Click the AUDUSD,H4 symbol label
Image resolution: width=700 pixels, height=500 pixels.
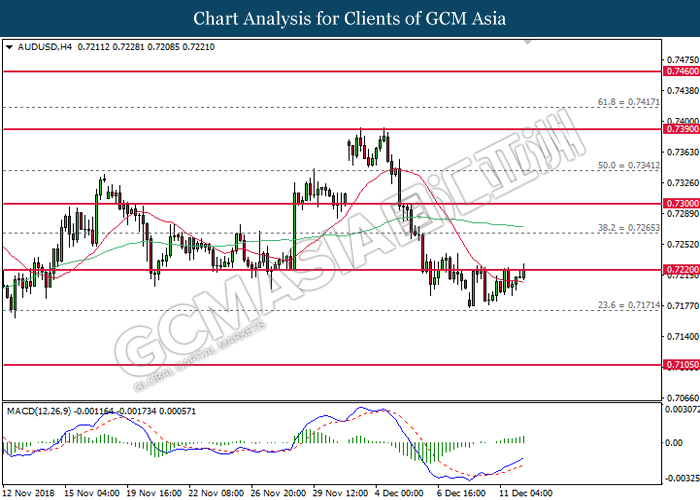[x=45, y=47]
